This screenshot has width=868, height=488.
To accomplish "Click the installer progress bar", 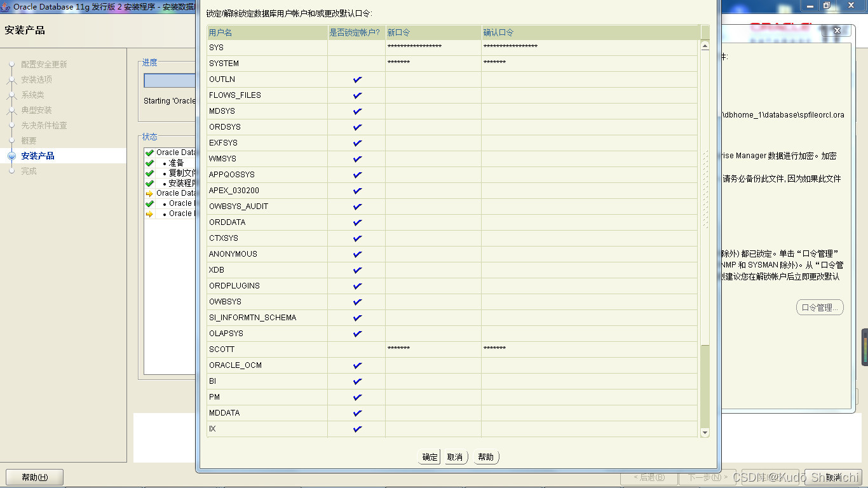I will coord(170,81).
